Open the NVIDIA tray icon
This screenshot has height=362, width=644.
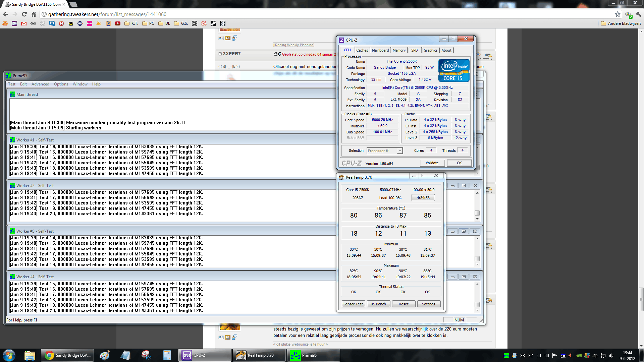(x=579, y=356)
